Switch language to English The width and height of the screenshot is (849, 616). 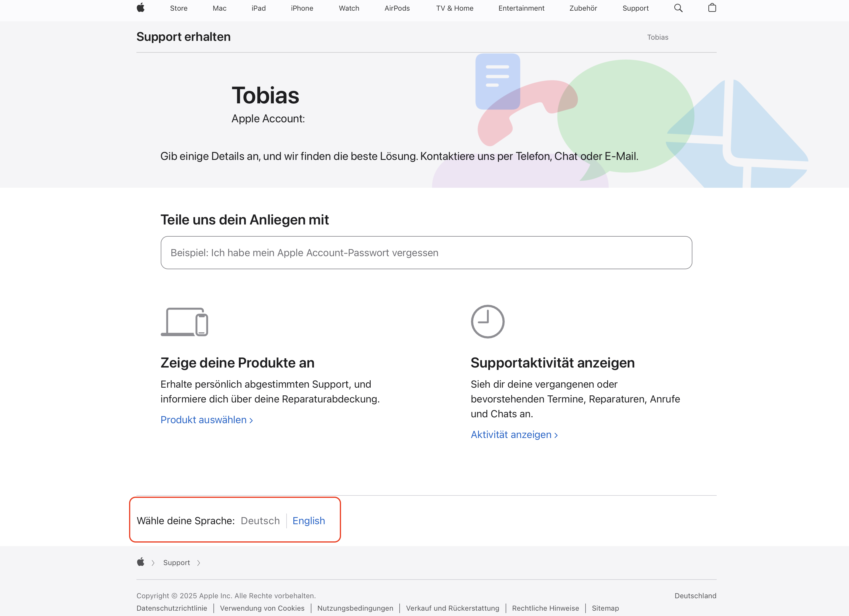[x=308, y=521]
